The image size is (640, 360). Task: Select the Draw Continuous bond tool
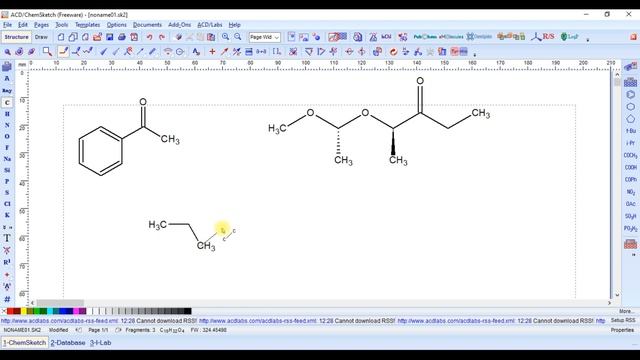tap(76, 51)
